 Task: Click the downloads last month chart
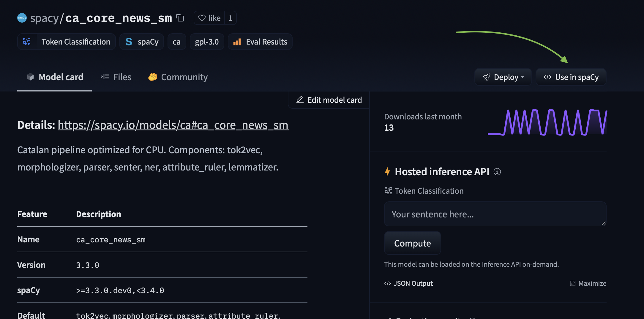pos(547,122)
